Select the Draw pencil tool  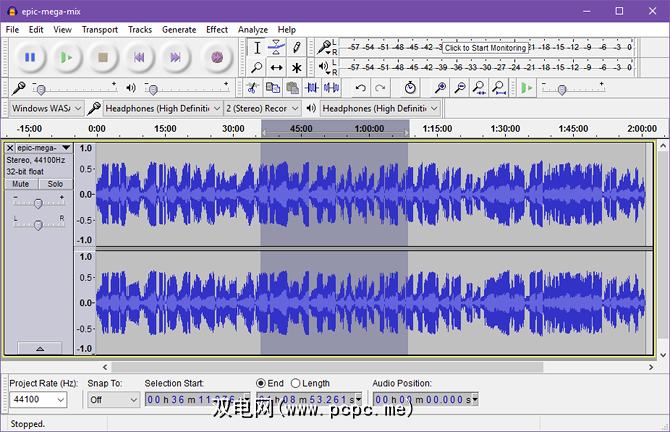296,47
